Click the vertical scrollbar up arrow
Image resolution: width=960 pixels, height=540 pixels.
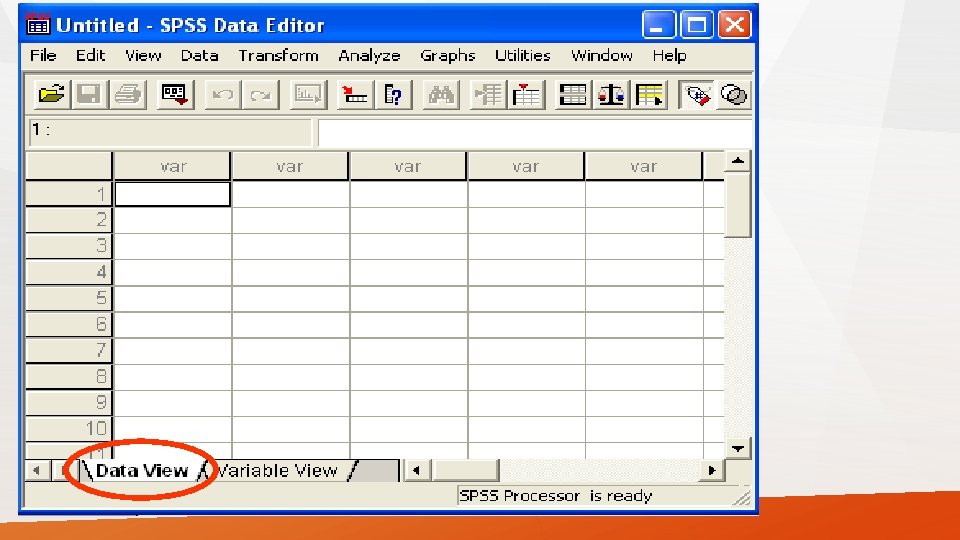click(x=738, y=161)
